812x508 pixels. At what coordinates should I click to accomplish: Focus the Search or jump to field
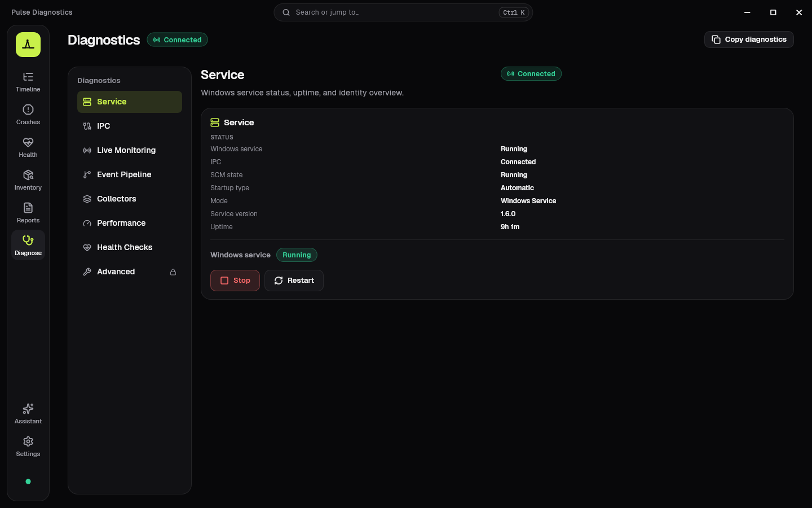pyautogui.click(x=403, y=12)
